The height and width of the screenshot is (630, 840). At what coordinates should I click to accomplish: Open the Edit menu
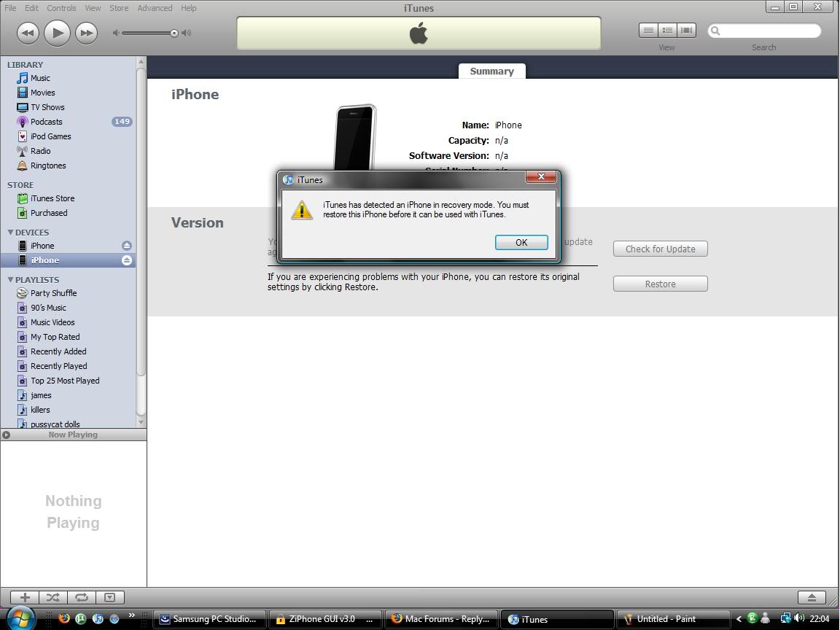point(31,8)
